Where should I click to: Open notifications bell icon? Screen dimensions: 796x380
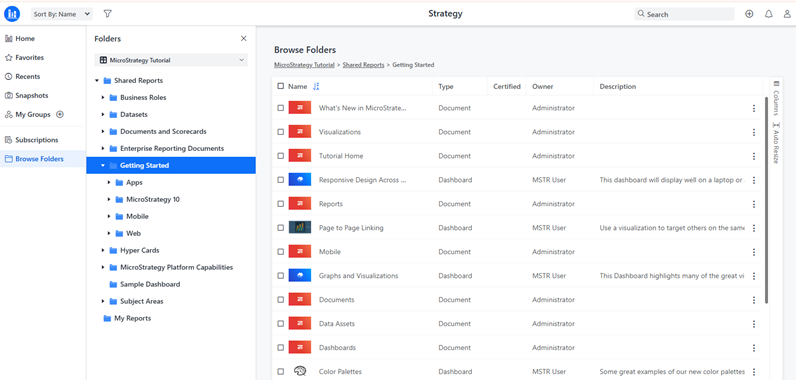click(769, 14)
